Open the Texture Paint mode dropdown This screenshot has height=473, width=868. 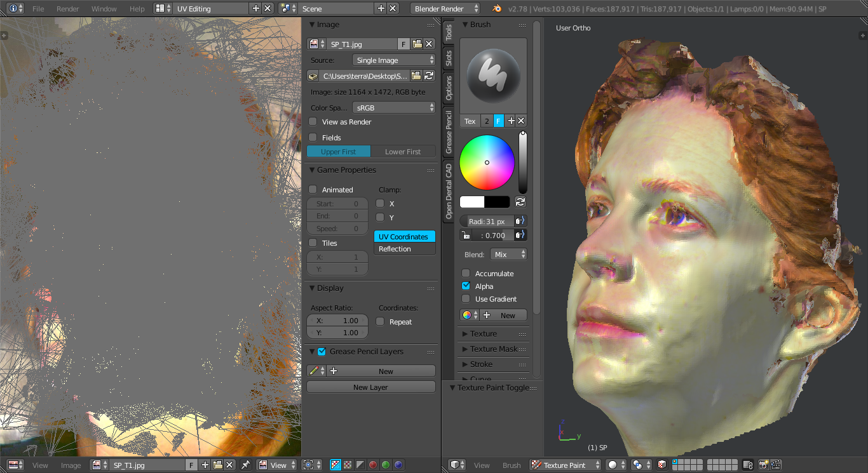point(566,465)
